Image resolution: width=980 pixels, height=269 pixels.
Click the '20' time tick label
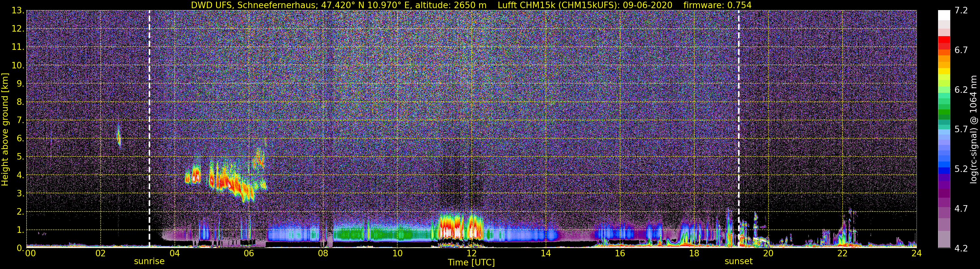pos(768,254)
